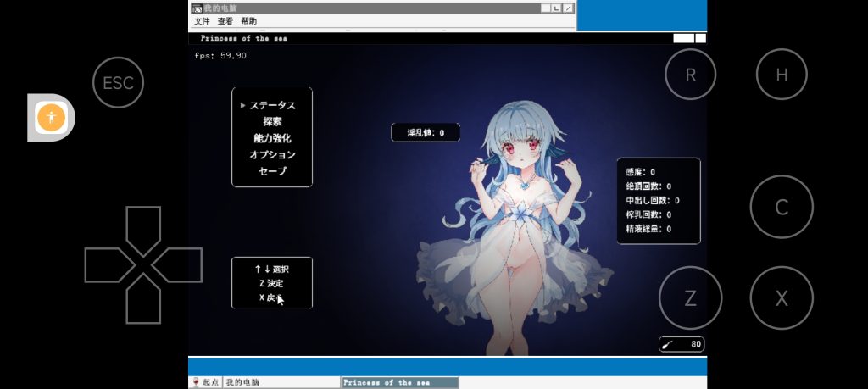Tap the ESC virtual key
The image size is (868, 389).
click(x=118, y=82)
